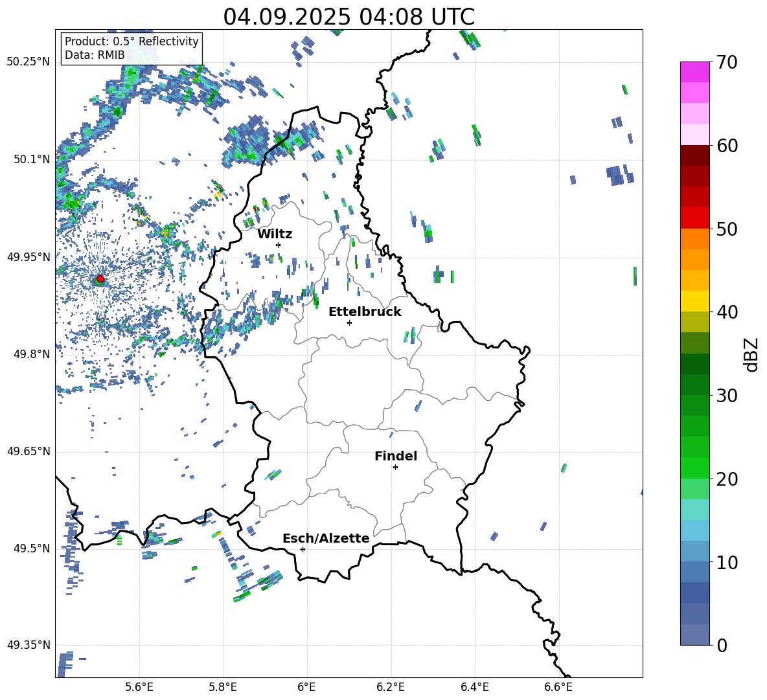This screenshot has width=767, height=700.
Task: Click latitude label 50.25°N
Action: pos(29,62)
